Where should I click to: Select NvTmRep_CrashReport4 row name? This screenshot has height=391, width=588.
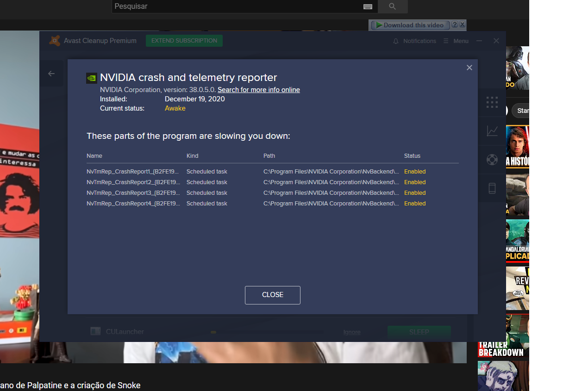pyautogui.click(x=133, y=204)
